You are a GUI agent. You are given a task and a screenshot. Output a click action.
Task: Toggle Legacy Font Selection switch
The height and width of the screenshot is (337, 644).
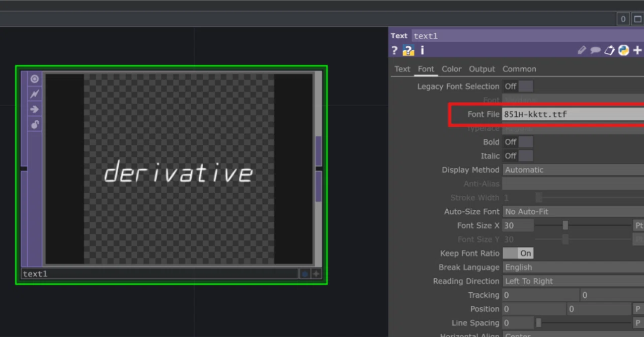point(518,87)
